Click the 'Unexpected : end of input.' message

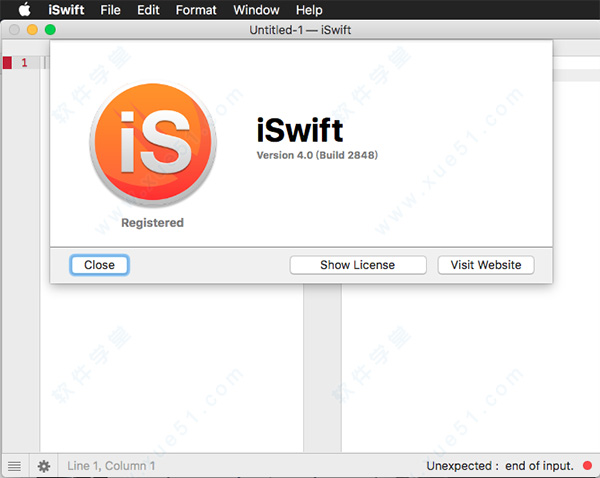(x=500, y=466)
